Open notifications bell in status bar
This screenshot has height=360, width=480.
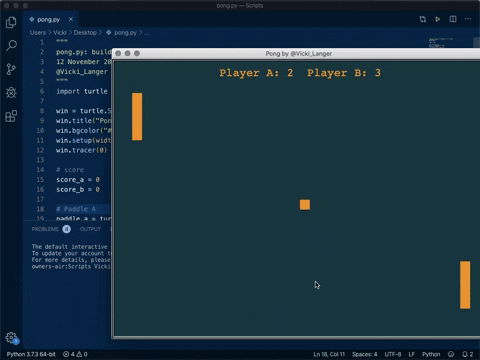tap(467, 354)
